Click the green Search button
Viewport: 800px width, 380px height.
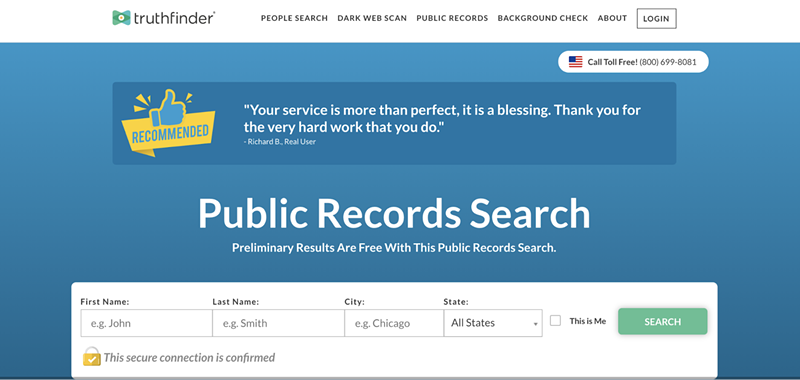tap(663, 321)
